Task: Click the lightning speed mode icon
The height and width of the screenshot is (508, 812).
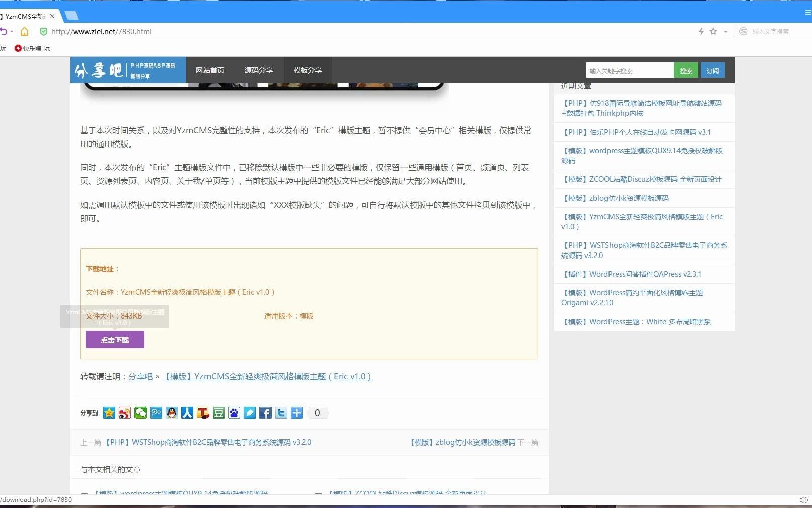Action: (x=701, y=31)
